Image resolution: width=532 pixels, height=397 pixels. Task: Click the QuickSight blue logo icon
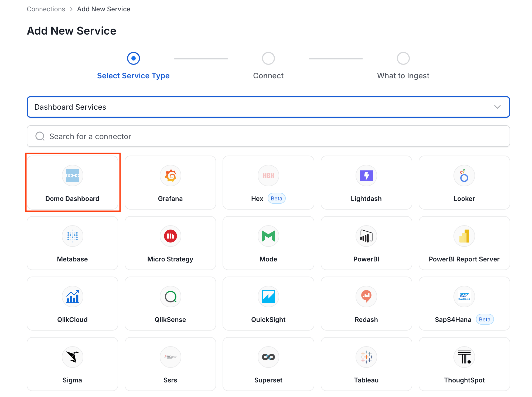[x=268, y=297]
